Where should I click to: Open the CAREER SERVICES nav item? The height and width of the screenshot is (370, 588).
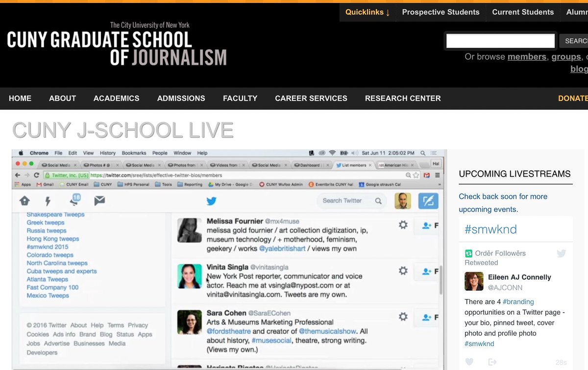[x=311, y=98]
